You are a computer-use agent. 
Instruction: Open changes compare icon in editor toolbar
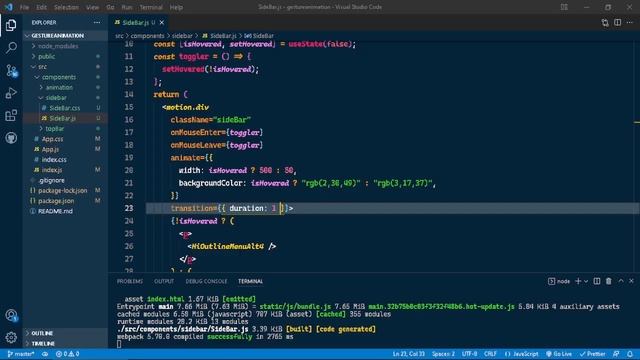tap(605, 22)
